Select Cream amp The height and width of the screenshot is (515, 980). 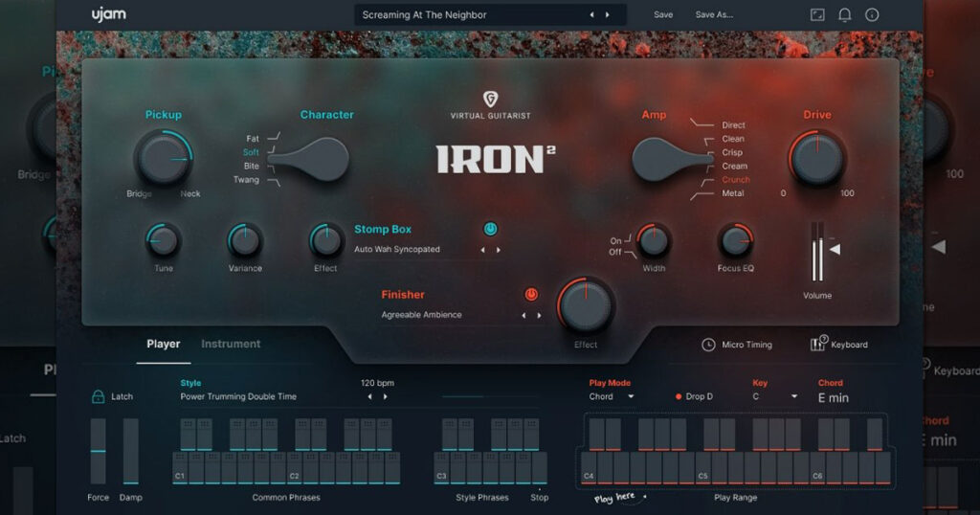click(734, 167)
